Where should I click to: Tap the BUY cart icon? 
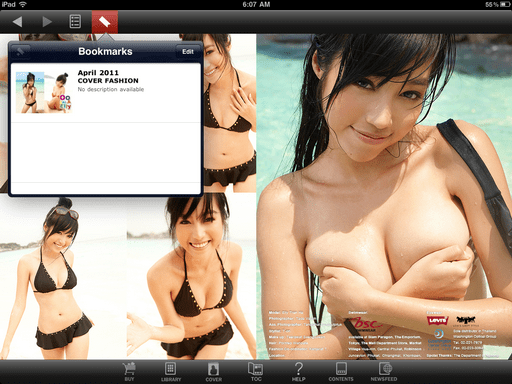click(x=129, y=371)
